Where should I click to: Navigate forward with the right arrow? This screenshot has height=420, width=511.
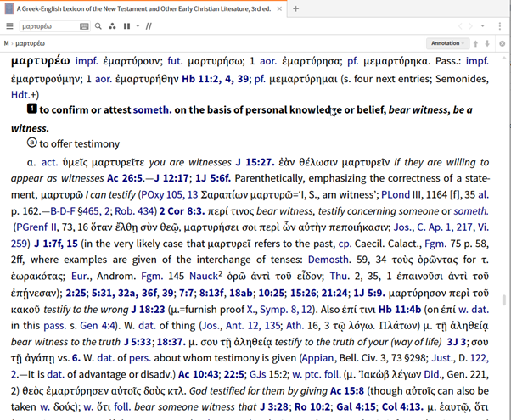click(x=470, y=26)
